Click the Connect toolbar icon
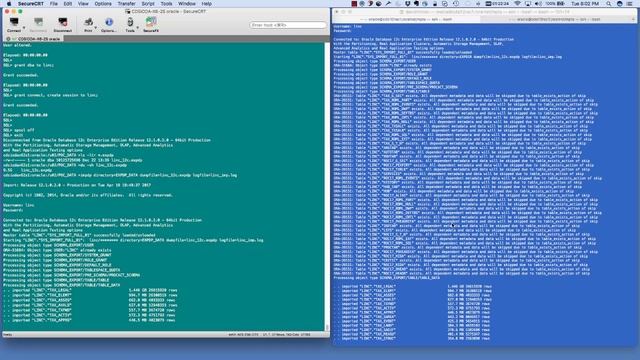 (14, 24)
